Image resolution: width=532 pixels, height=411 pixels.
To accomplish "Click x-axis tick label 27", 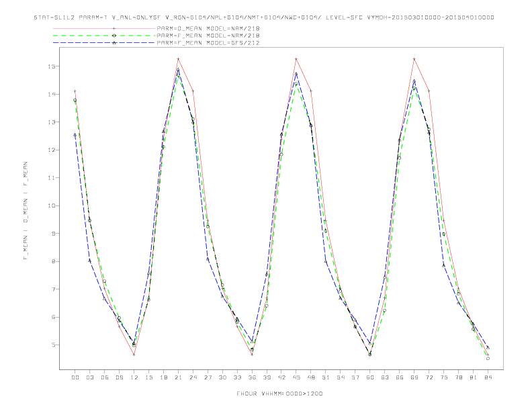I will click(x=208, y=377).
